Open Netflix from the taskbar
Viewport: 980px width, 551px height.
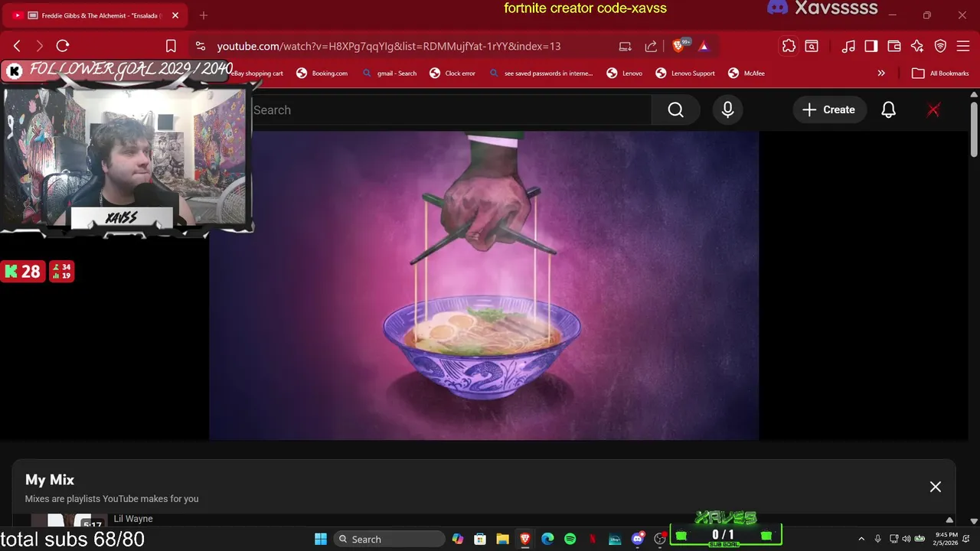[x=593, y=539]
